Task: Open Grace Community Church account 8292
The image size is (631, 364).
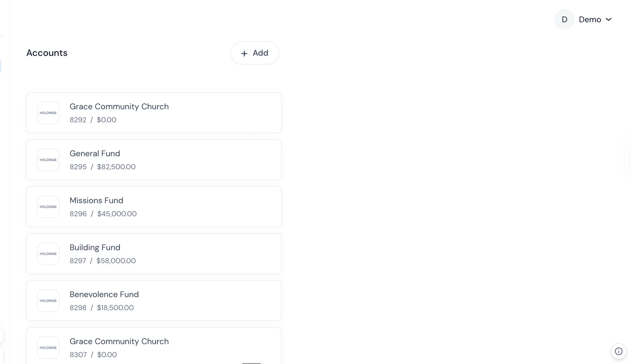Action: pyautogui.click(x=119, y=107)
